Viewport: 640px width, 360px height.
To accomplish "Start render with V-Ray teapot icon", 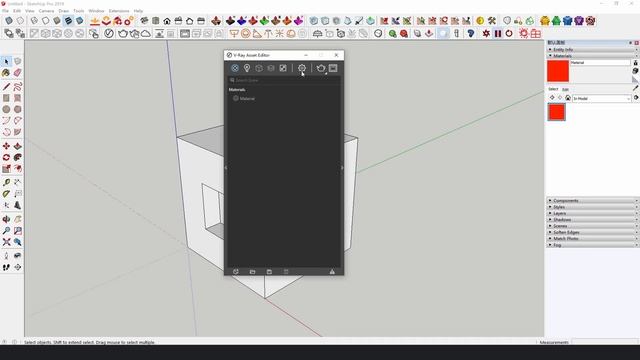I will 321,68.
